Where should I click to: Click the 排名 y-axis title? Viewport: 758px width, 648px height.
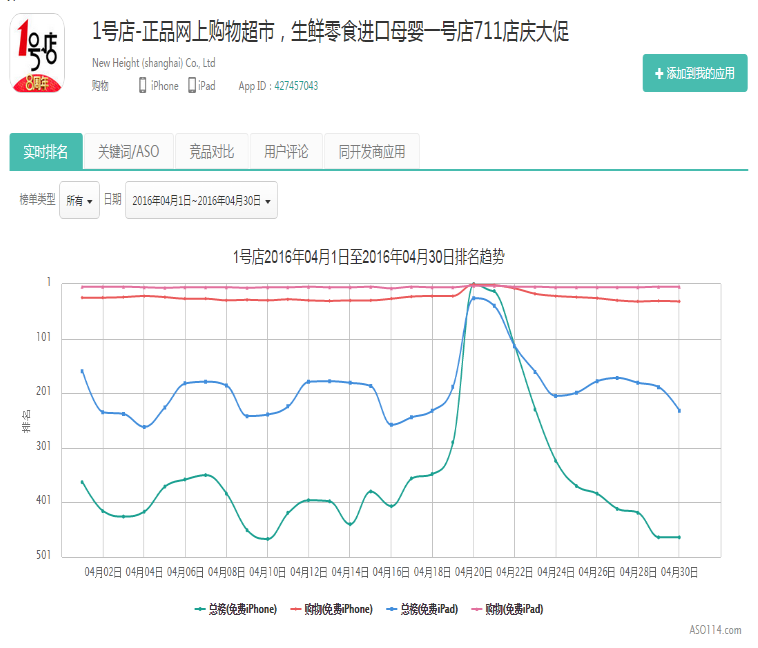click(26, 421)
